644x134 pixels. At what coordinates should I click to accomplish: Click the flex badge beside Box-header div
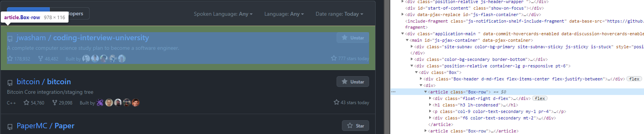coord(634,79)
